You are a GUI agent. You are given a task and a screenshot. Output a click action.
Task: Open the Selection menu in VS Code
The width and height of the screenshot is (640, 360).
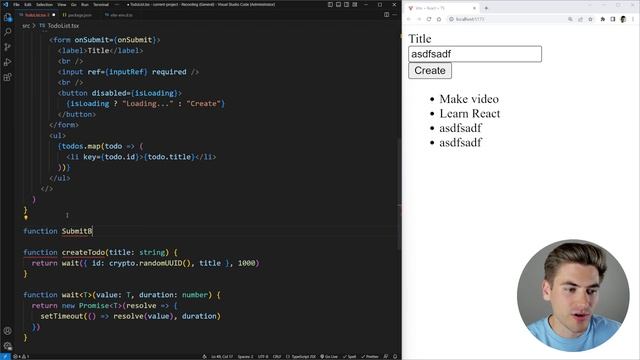44,4
